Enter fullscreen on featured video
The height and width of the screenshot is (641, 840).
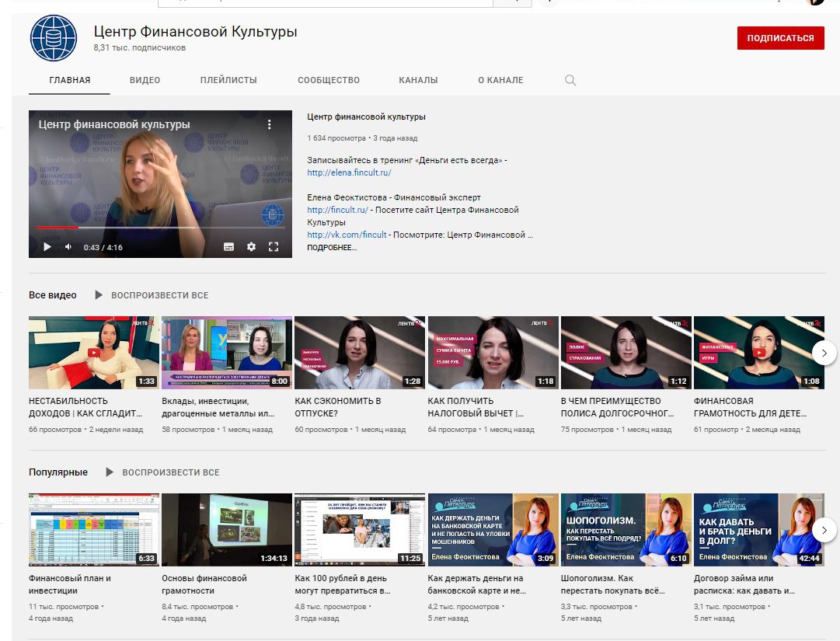[274, 247]
